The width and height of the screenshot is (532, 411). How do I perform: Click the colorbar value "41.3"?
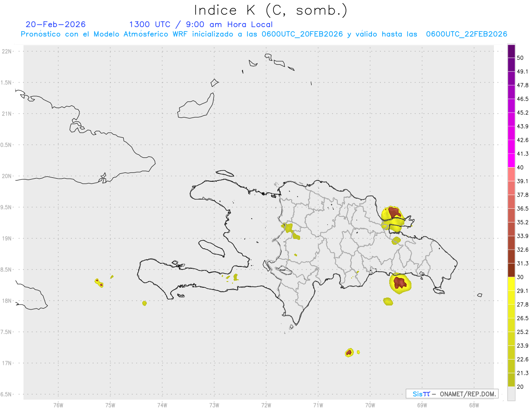[523, 154]
